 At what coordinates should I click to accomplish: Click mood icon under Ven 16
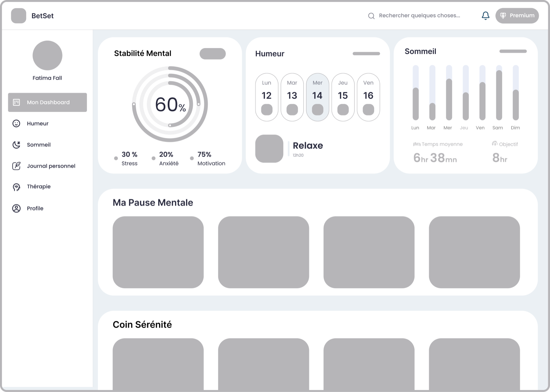click(368, 110)
